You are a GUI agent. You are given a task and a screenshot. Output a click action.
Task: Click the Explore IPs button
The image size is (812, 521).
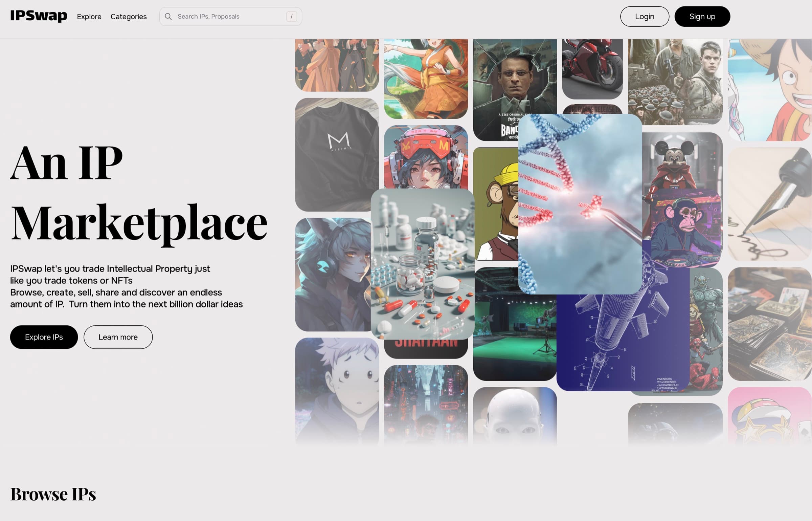[x=44, y=337]
